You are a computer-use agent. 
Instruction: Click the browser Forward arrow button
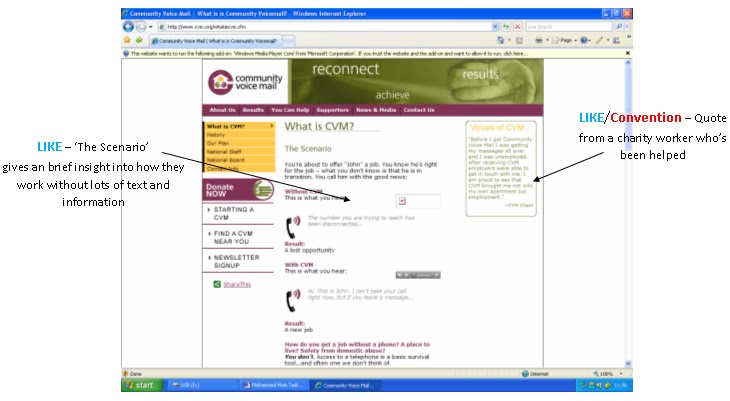[x=141, y=27]
